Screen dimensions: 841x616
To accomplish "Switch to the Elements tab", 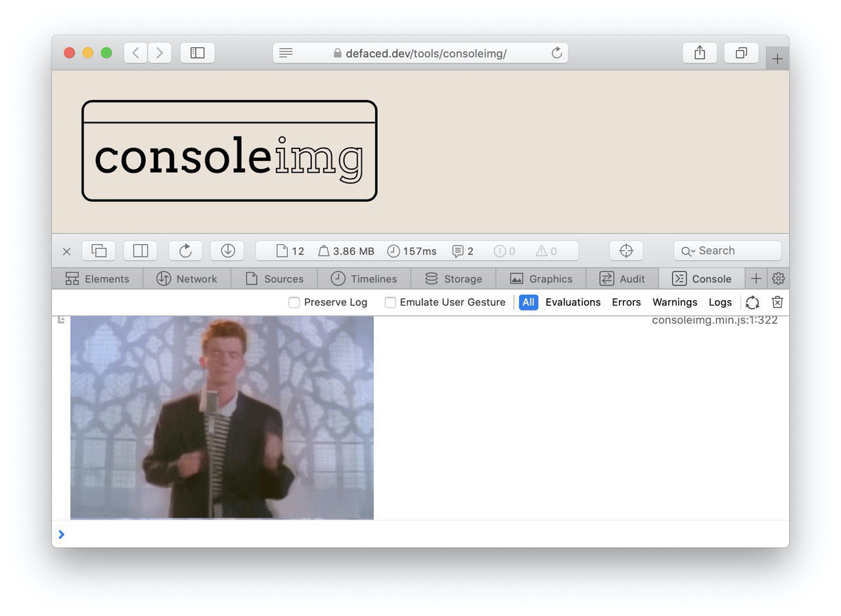I will pos(97,278).
